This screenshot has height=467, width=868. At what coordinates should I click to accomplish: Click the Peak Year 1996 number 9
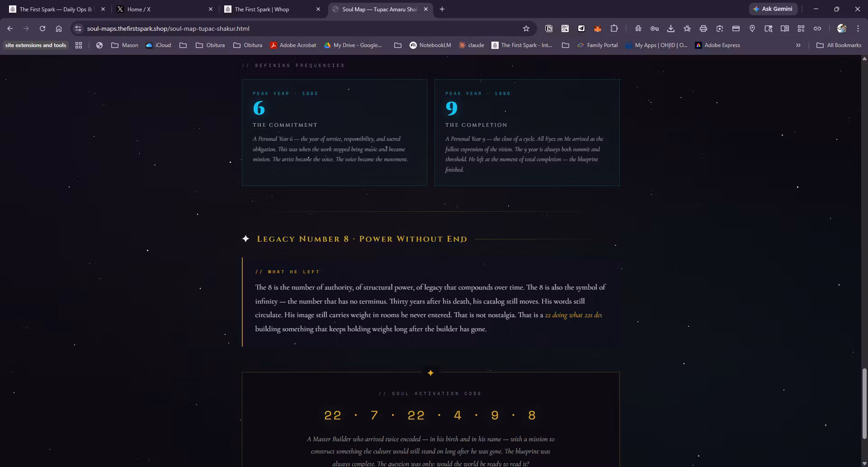click(452, 108)
